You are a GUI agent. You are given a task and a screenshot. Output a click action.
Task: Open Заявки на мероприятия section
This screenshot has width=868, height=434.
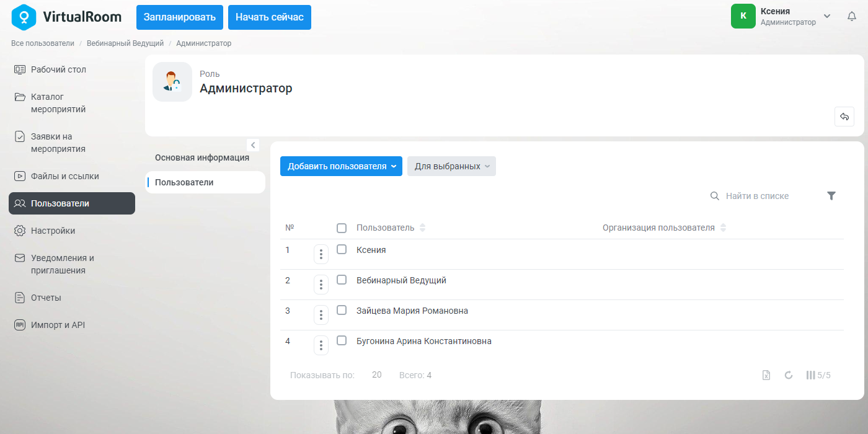[x=72, y=143]
